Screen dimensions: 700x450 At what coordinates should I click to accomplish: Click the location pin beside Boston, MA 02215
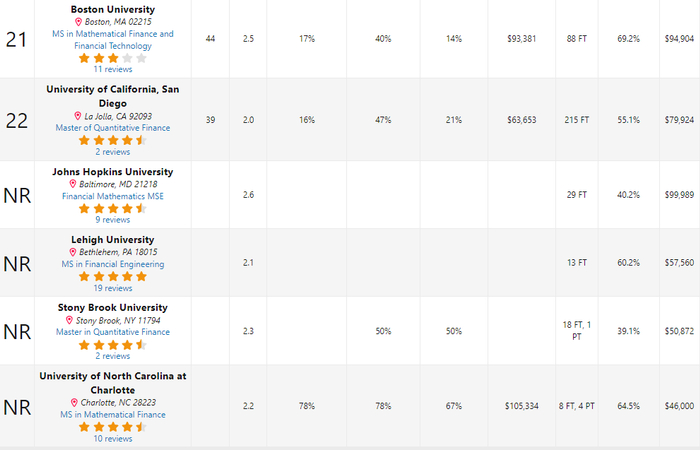click(x=79, y=22)
